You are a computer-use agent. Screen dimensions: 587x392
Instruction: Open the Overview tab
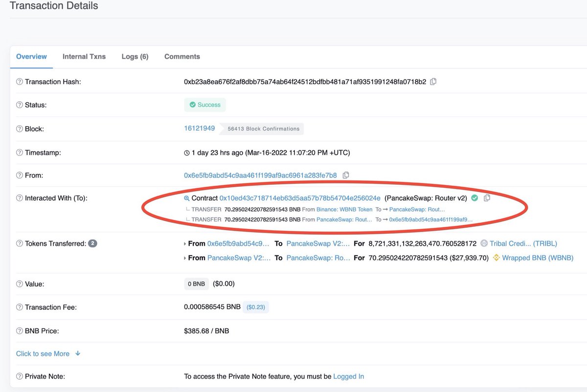[31, 57]
